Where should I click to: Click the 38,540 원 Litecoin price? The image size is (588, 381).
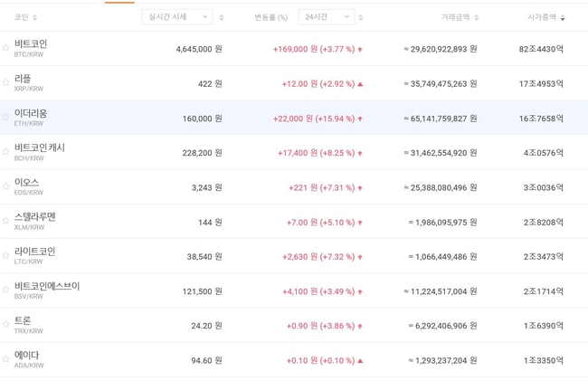(204, 257)
